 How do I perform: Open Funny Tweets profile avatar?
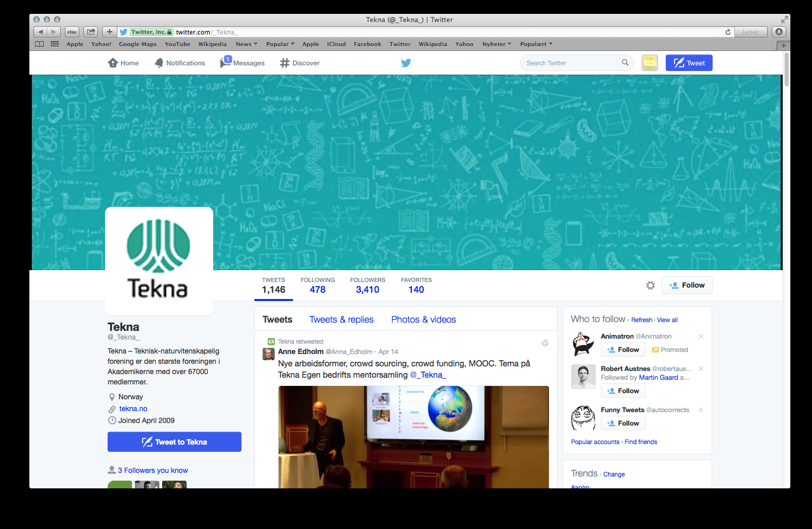[583, 418]
